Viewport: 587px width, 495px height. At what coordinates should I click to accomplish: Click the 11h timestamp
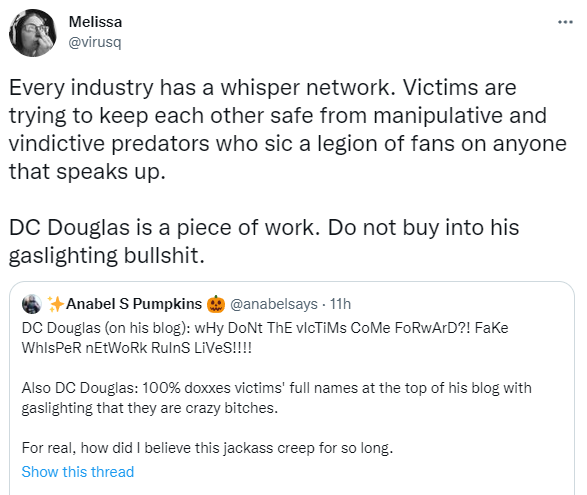tap(340, 304)
